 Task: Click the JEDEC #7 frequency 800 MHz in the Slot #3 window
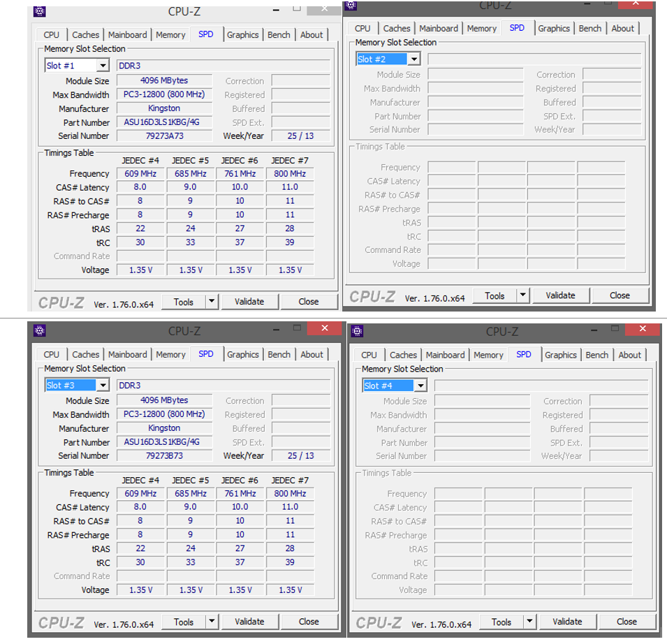290,493
